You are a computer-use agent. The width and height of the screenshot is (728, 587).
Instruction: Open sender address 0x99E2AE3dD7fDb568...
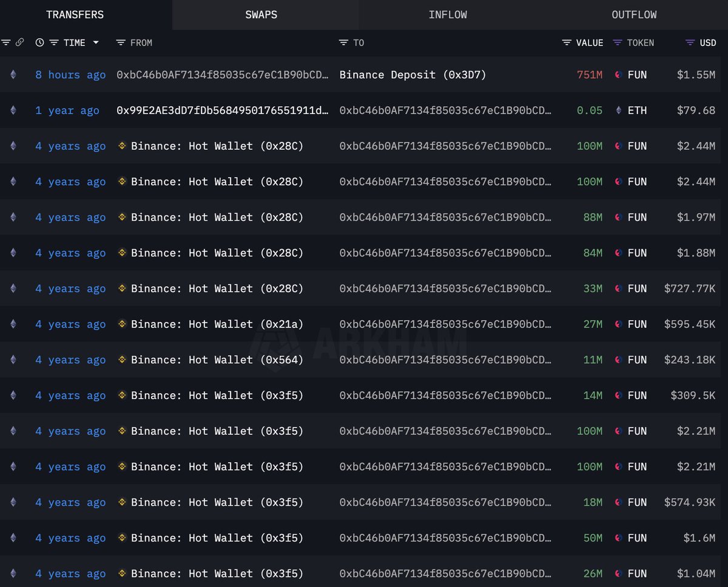coord(223,110)
